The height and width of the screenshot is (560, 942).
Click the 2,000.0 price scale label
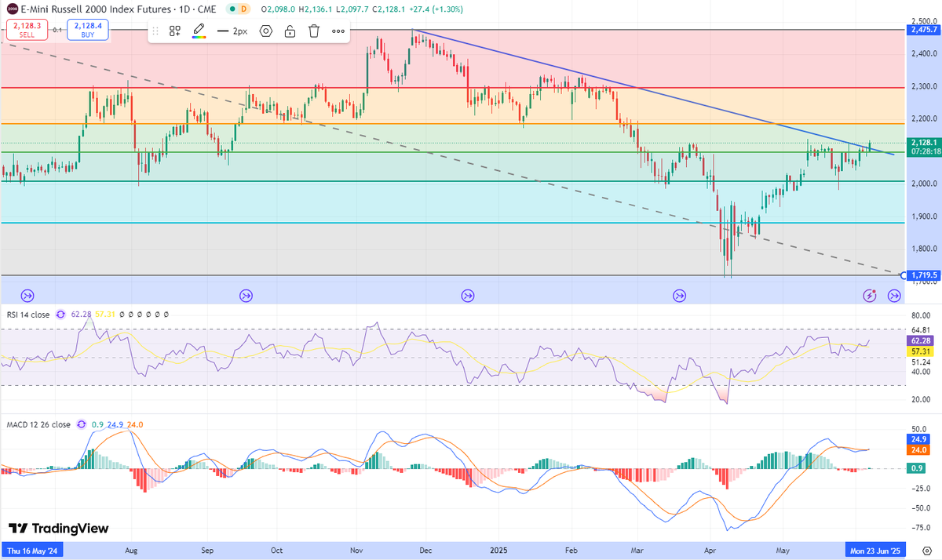(x=925, y=184)
